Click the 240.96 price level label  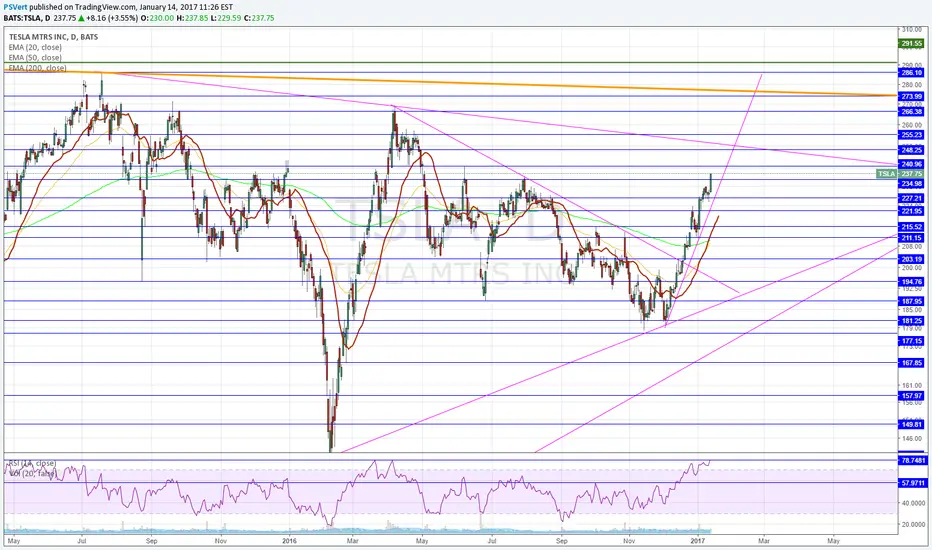tap(911, 164)
